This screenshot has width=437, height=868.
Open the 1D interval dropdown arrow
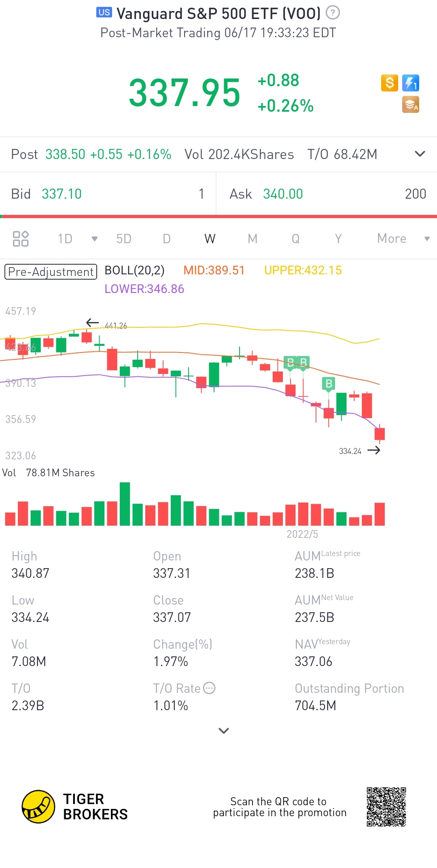tap(95, 239)
